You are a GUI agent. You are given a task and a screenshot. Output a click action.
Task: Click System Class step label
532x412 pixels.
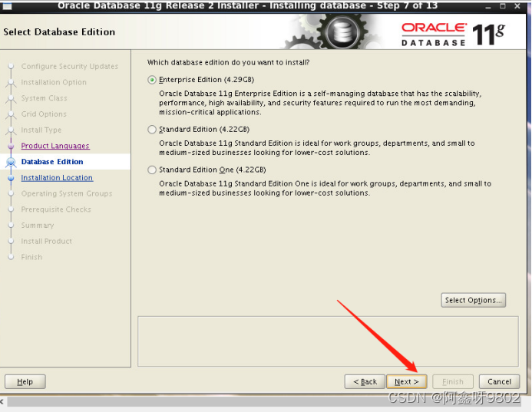44,98
